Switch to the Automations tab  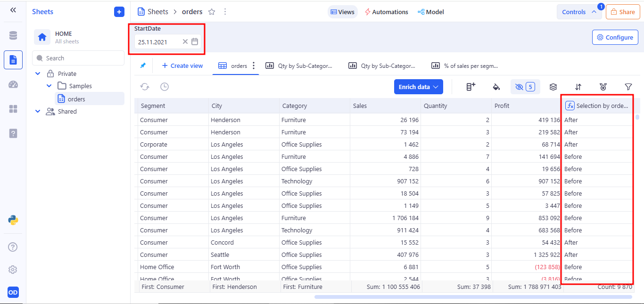click(386, 12)
